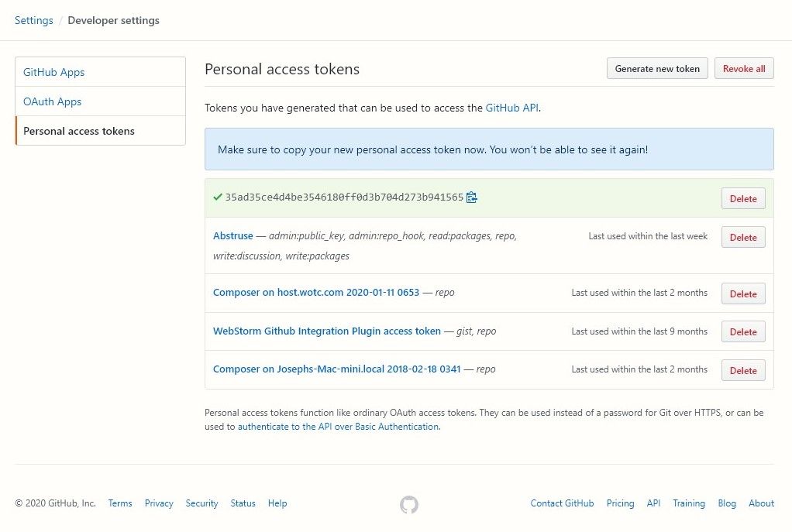
Task: Open the GitHub Apps sidebar tab
Action: pyautogui.click(x=101, y=72)
